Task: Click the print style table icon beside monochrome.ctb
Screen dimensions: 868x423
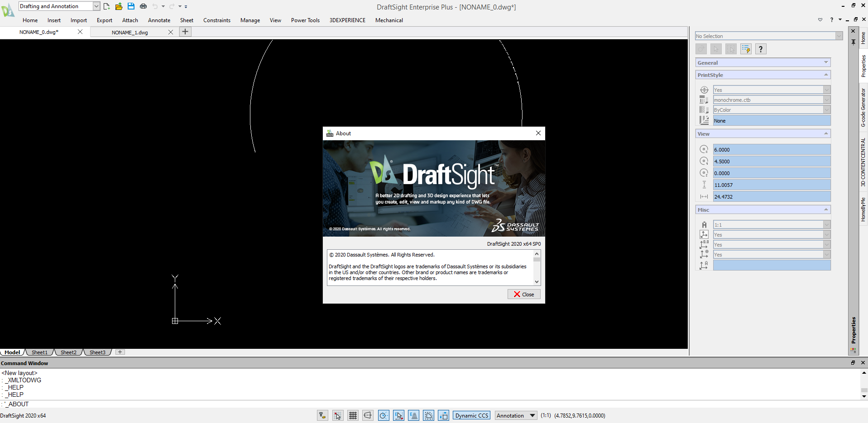Action: coord(704,100)
